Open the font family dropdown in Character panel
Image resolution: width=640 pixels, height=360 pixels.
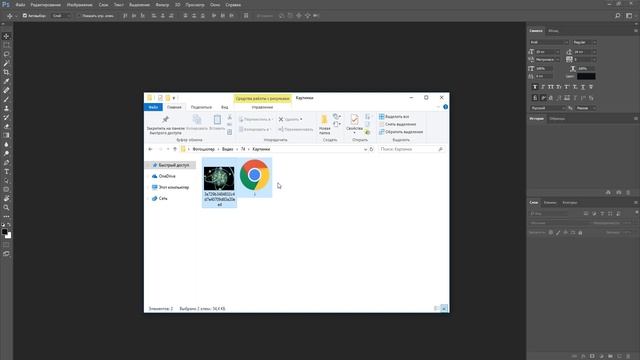point(549,42)
